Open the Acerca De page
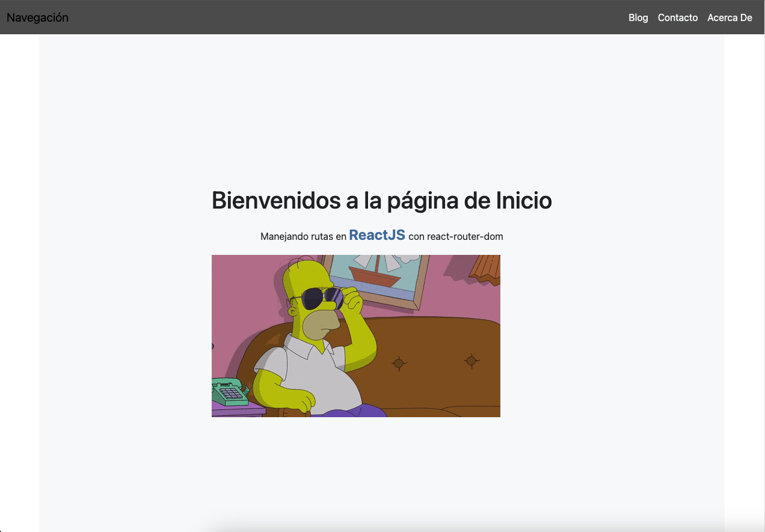This screenshot has height=532, width=765. (730, 17)
